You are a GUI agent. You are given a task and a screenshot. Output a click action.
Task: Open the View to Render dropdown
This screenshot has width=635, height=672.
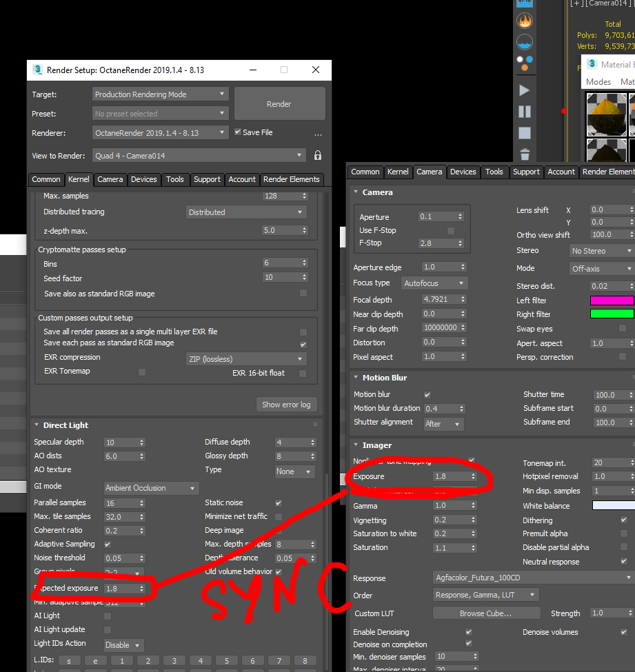(x=199, y=156)
